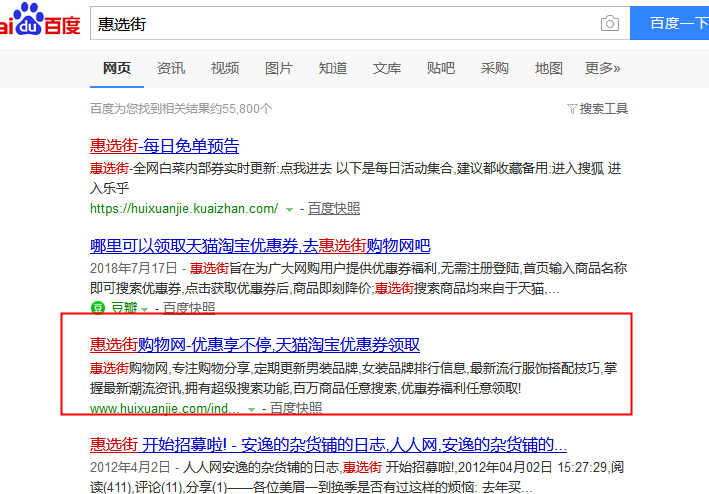Click the text 百度为您找到相关结果约55,800个
This screenshot has height=494, width=709.
tap(181, 109)
